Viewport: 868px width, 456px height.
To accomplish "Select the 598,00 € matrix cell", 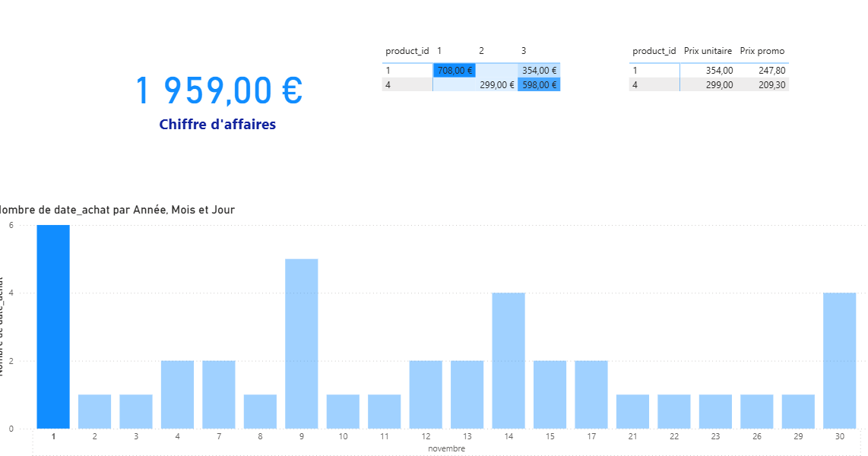I will point(539,85).
